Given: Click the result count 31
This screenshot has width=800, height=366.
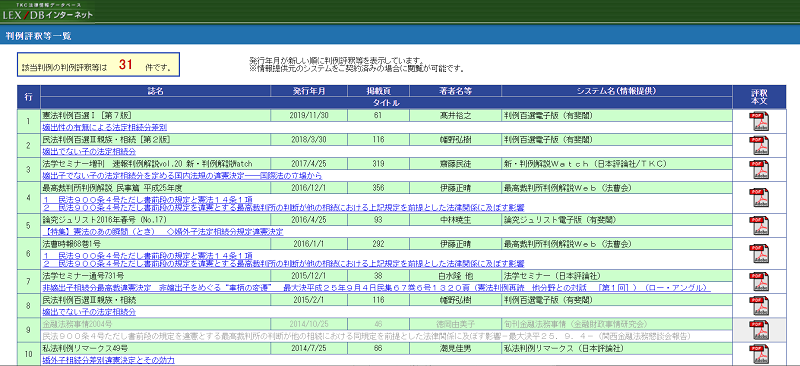Looking at the screenshot, I should pyautogui.click(x=126, y=65).
